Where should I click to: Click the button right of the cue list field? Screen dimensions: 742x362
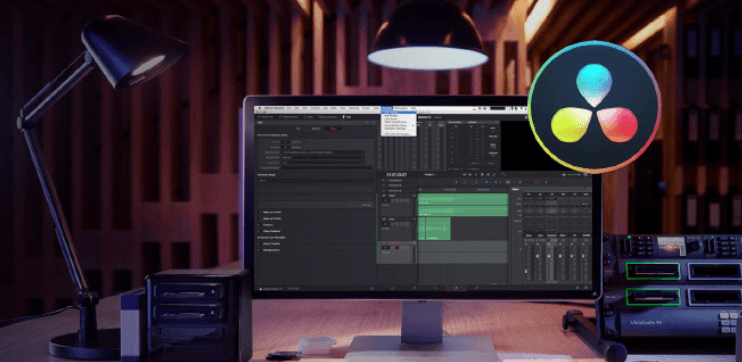[366, 205]
